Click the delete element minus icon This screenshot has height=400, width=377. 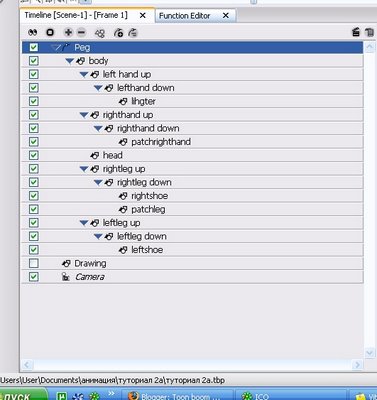[x=81, y=32]
